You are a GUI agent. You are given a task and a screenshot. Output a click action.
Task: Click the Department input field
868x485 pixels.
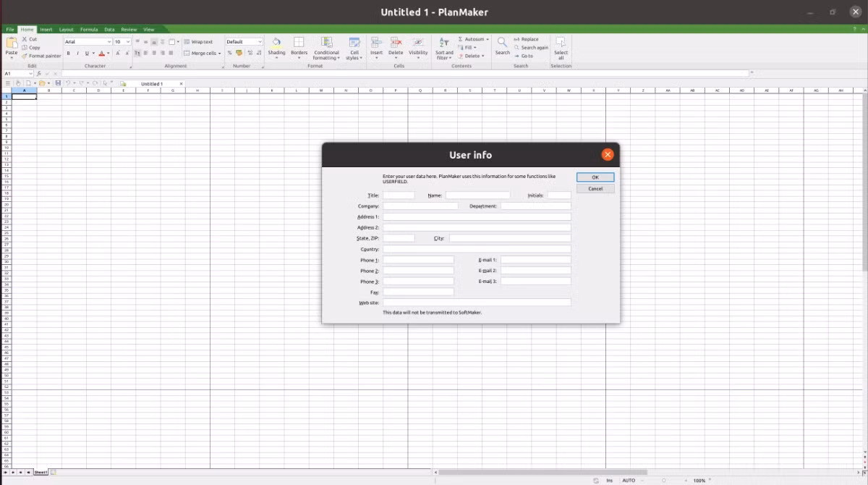(x=536, y=206)
